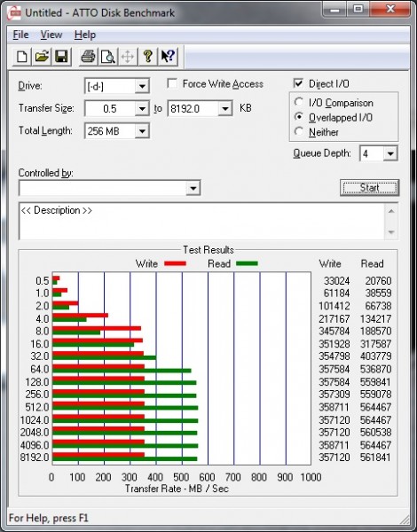Screen dimensions: 417x532
Task: Activate context help arrow-question icon
Action: 168,57
